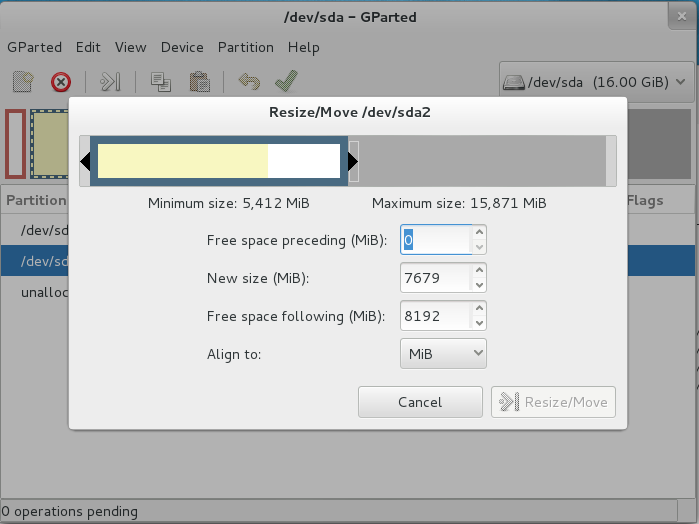Click the left black resize handle arrow

(85, 161)
